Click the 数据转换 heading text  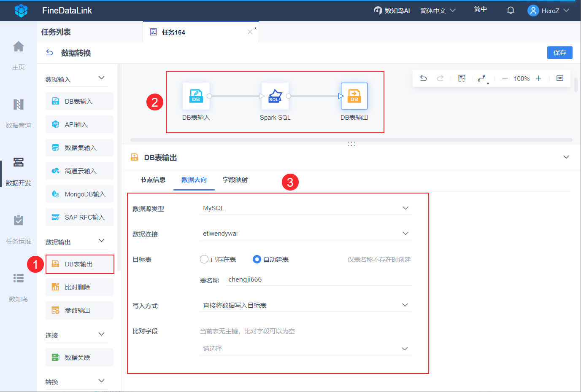pos(76,53)
